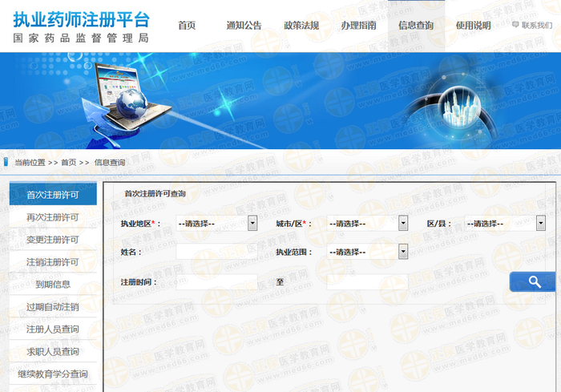This screenshot has width=561, height=392.
Task: Choose 注销注册许可 in left menu
Action: pos(53,262)
